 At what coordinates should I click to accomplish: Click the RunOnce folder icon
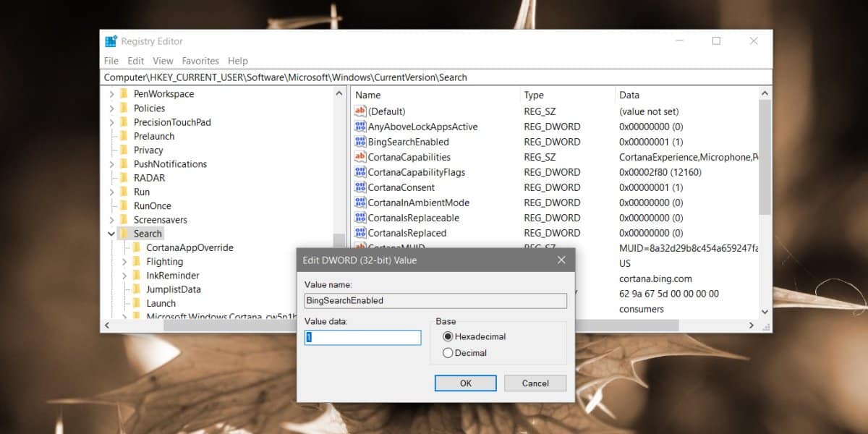click(x=124, y=205)
